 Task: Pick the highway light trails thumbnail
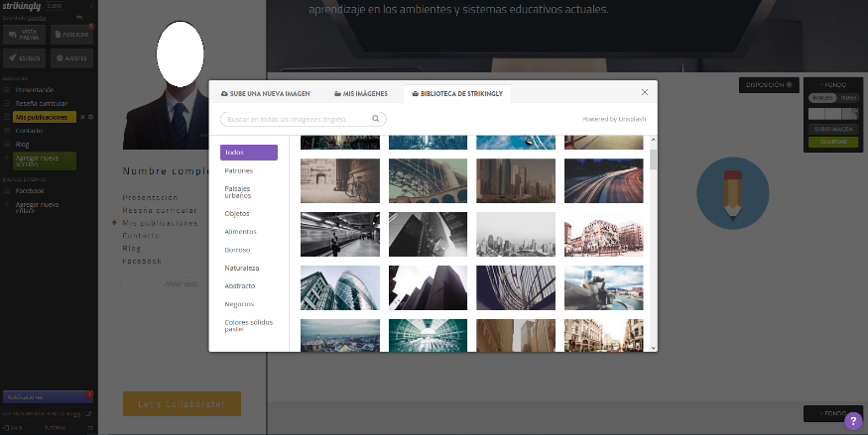click(x=603, y=179)
